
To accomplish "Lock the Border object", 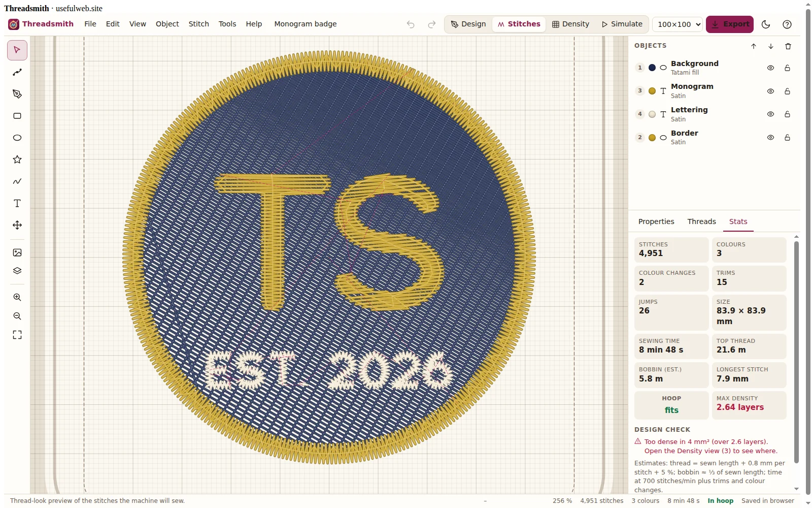I will coord(788,138).
